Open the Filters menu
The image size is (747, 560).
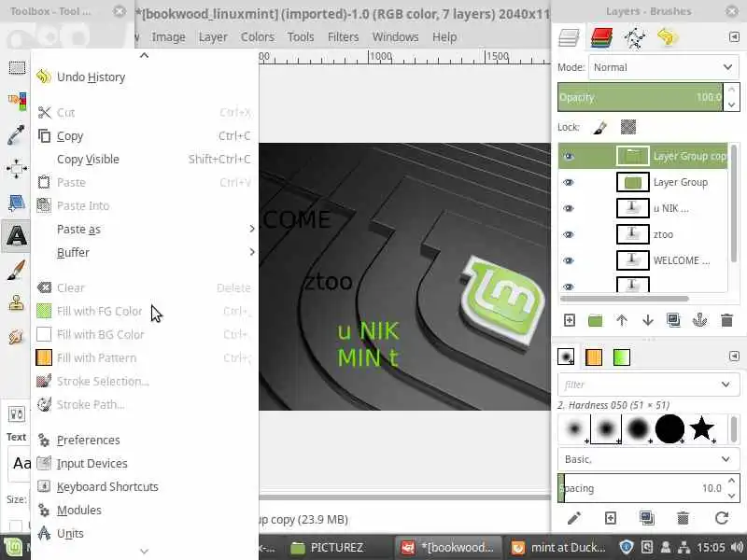(343, 37)
